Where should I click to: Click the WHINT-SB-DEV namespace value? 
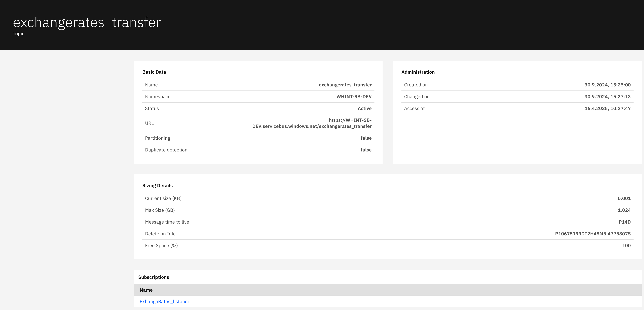click(354, 96)
